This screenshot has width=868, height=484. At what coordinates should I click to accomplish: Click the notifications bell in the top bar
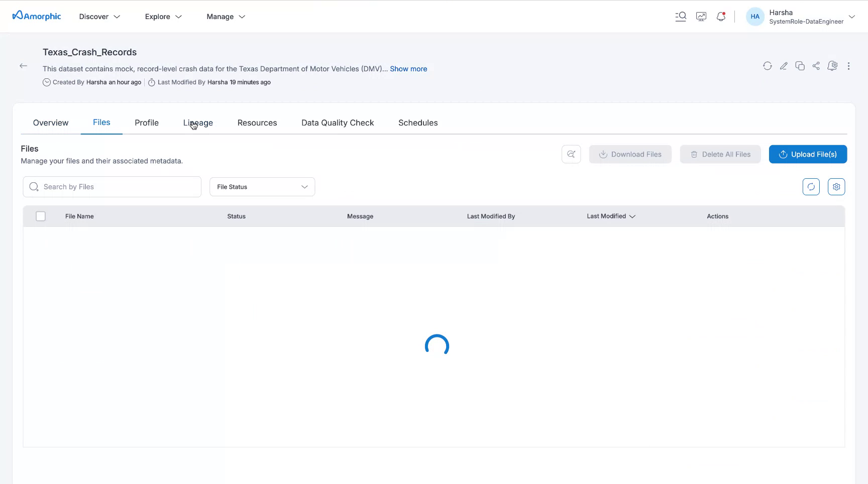pos(721,16)
